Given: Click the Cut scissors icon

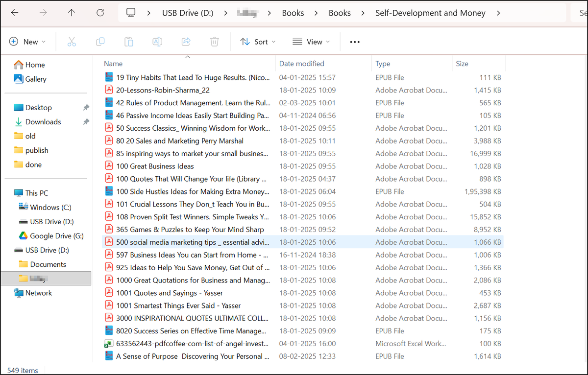Looking at the screenshot, I should pos(72,42).
